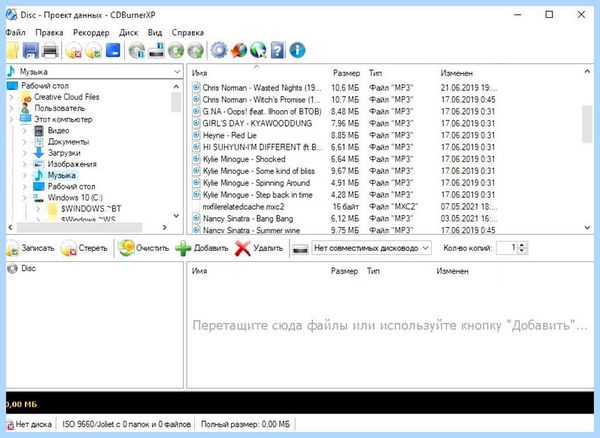Click the Стереть button
This screenshot has width=600, height=438.
click(84, 248)
